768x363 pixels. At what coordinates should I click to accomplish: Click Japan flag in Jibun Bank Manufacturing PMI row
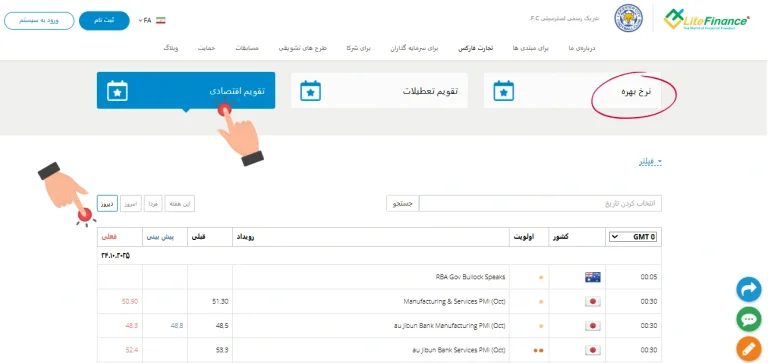tap(593, 326)
